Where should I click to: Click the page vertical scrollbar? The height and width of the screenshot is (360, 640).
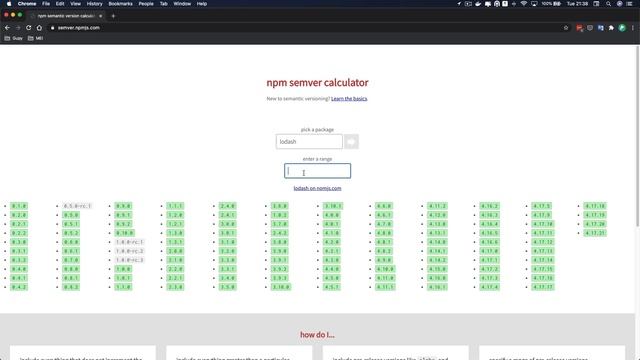tap(637, 135)
